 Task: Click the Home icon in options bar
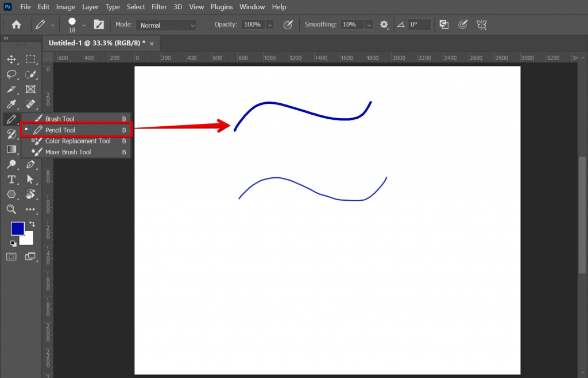(17, 25)
